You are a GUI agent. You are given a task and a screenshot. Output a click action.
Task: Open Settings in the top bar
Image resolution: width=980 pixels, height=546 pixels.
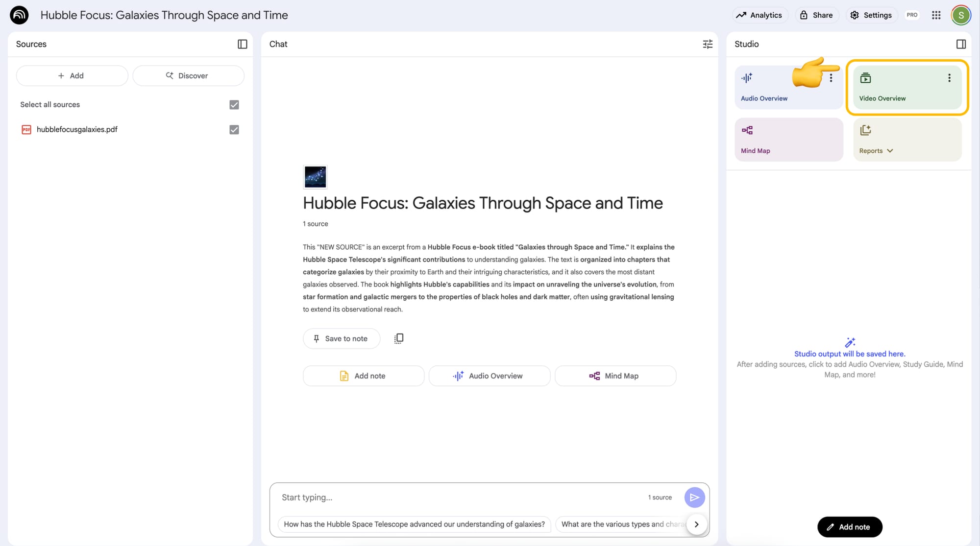[871, 15]
